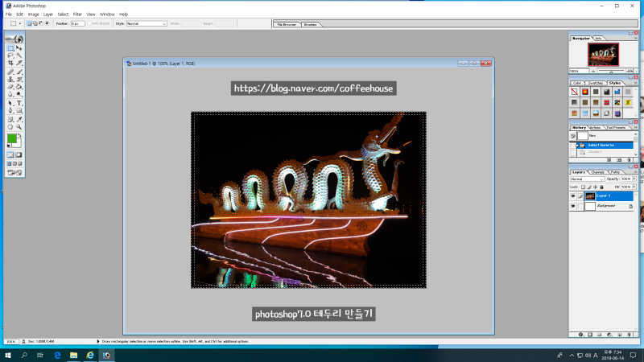Apply the red-orange glow style swatch
This screenshot has height=362, width=644.
tap(585, 92)
